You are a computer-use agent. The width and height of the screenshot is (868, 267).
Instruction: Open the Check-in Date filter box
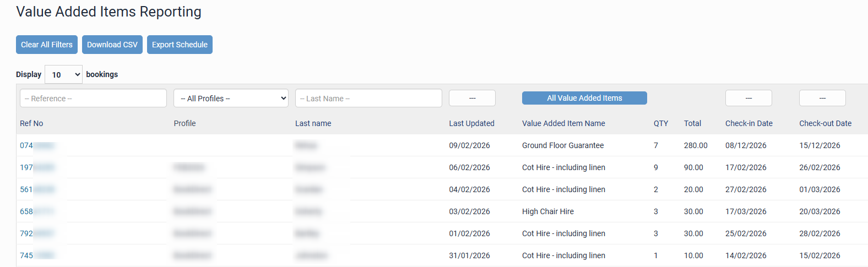coord(748,98)
